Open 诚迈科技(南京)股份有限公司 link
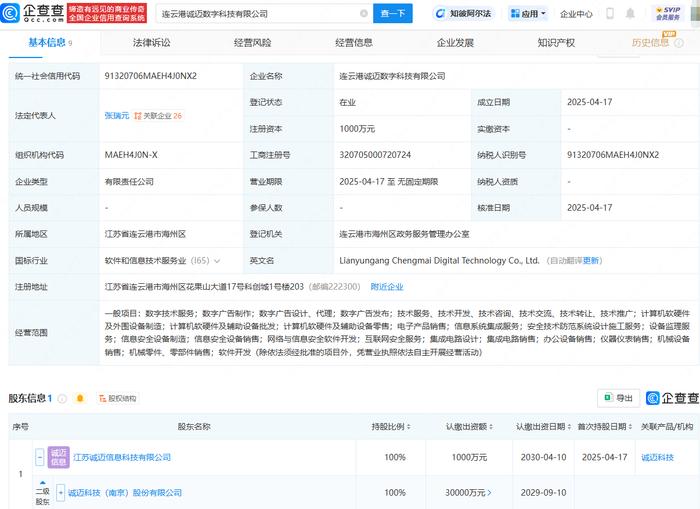Image resolution: width=700 pixels, height=509 pixels. (125, 492)
